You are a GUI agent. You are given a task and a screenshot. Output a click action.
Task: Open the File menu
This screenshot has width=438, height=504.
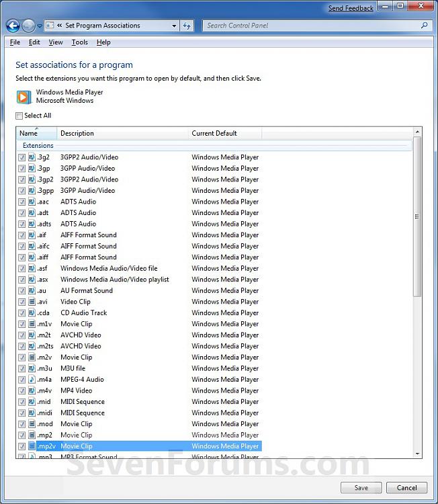click(x=15, y=42)
